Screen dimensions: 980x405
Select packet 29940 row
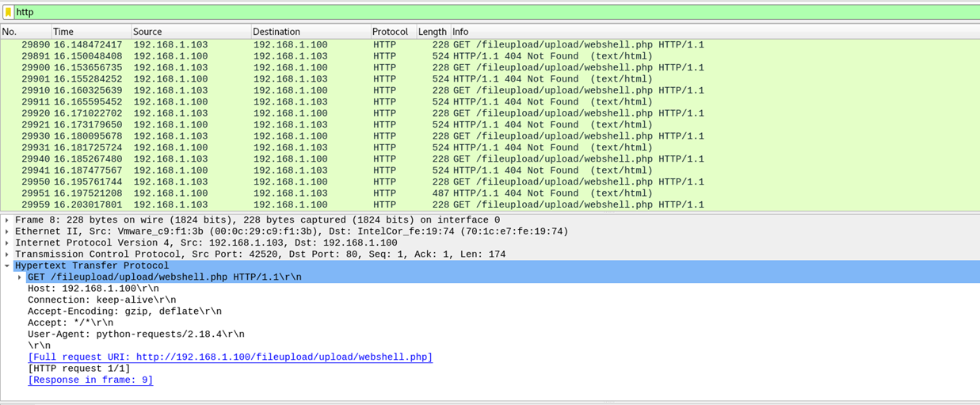490,159
